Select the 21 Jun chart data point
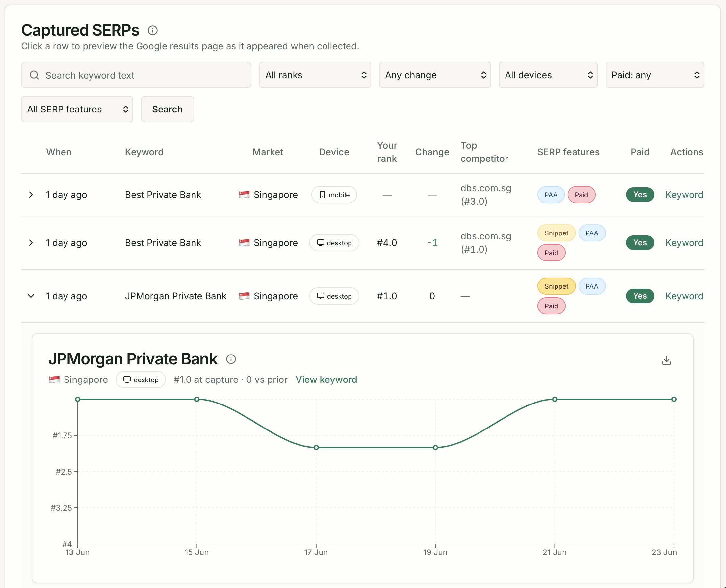 [x=555, y=399]
